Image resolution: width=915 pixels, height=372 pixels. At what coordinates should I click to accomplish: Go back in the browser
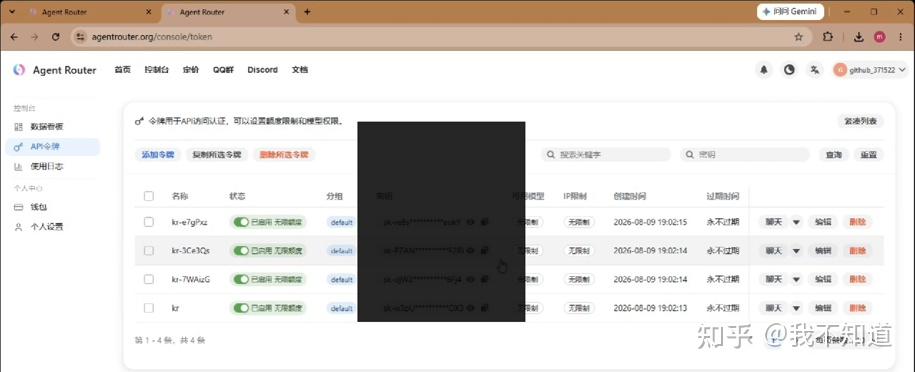pos(14,37)
